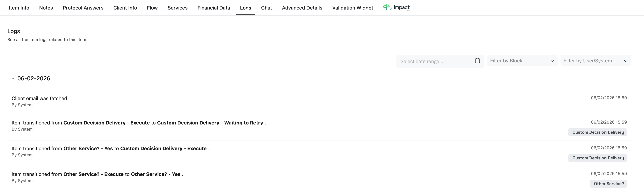644x195 pixels.
Task: Click the calendar icon in date range
Action: click(477, 61)
